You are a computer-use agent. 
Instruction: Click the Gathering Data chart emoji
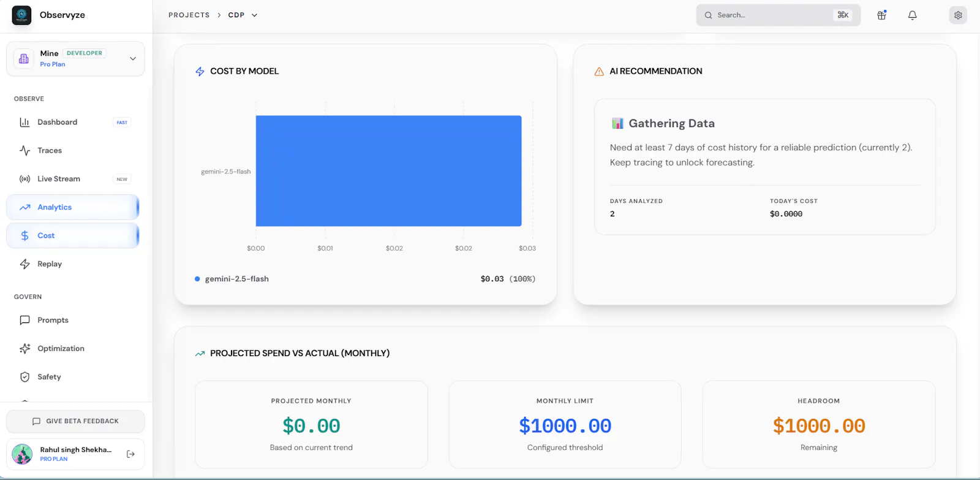point(617,123)
